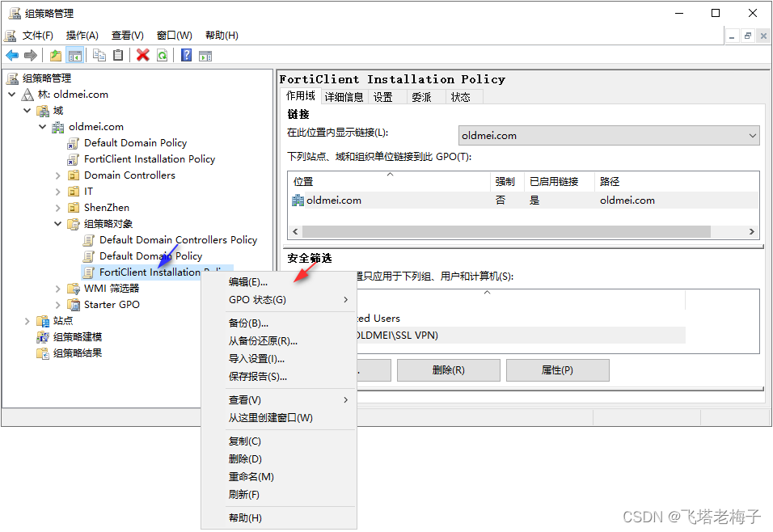The height and width of the screenshot is (532, 773).
Task: Open the 窗口(W) menu
Action: 174,36
